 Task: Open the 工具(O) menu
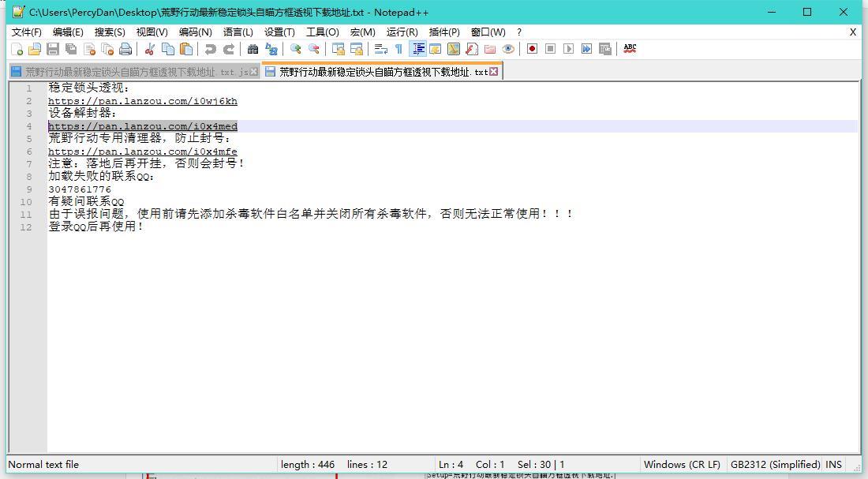point(323,32)
